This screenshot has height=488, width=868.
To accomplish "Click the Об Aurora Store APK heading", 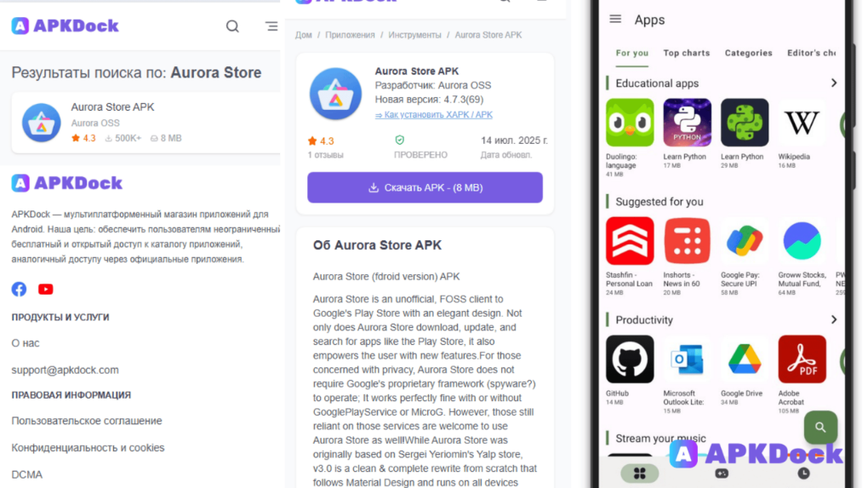I will point(377,244).
